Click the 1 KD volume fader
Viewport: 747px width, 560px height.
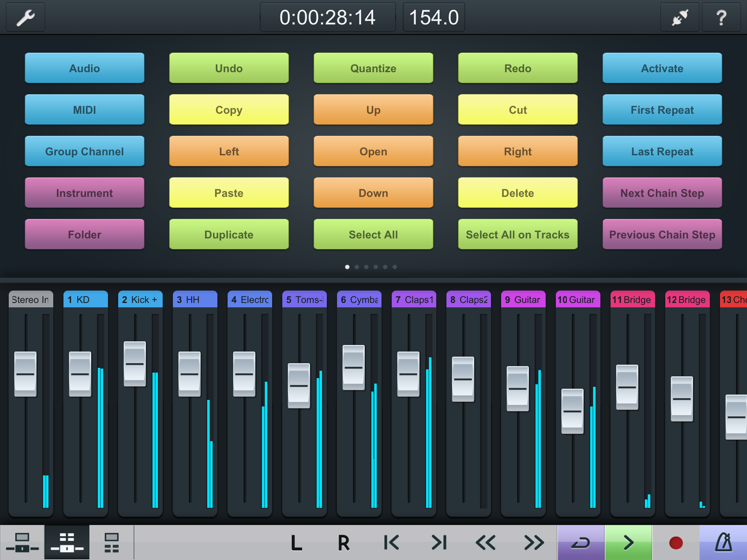[x=80, y=374]
